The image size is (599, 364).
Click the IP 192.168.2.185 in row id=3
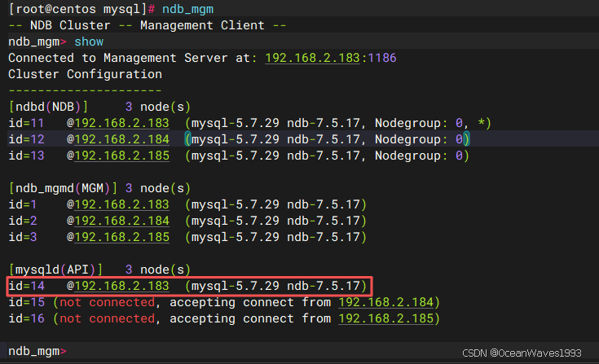tap(121, 237)
